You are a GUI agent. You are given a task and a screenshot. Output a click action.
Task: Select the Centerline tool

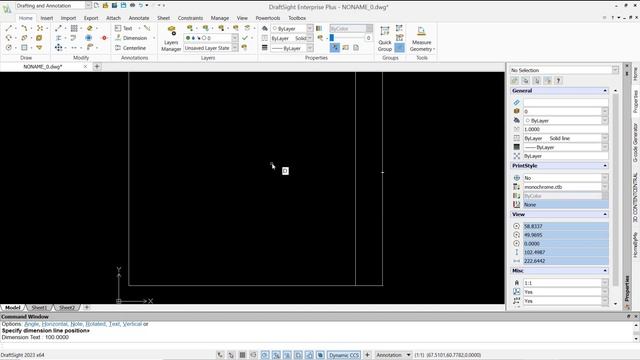coord(130,48)
